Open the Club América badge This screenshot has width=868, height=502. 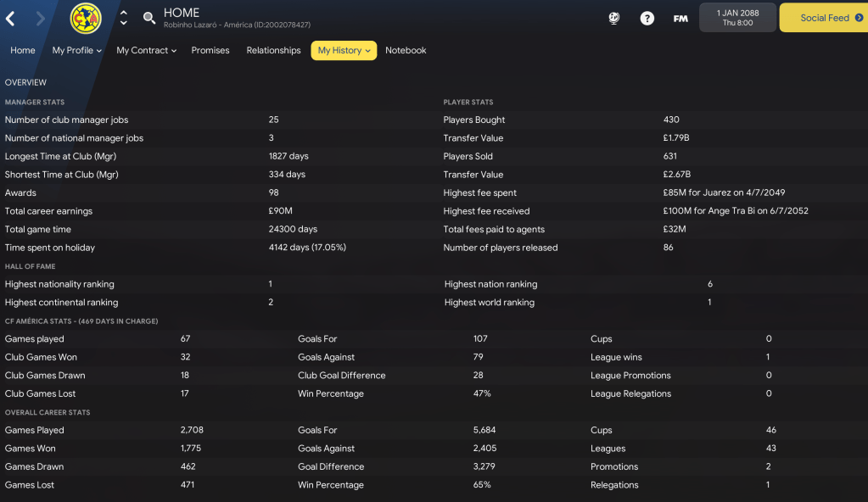85,18
